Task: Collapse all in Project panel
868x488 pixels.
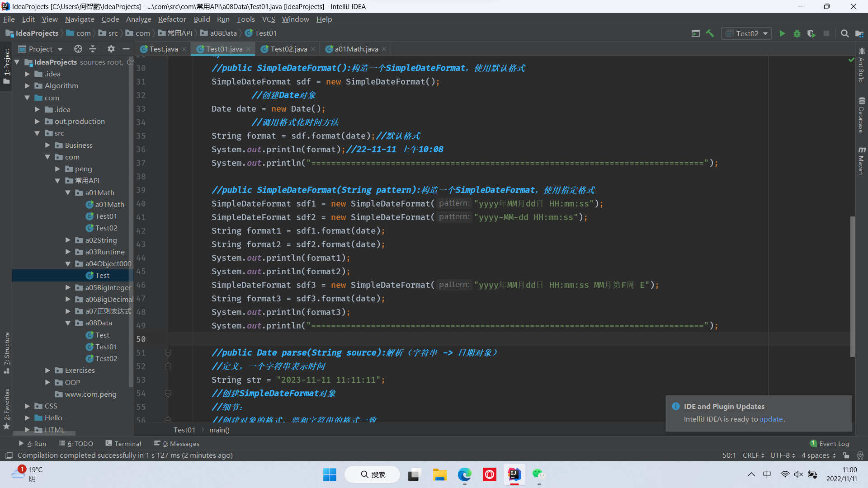Action: (93, 49)
